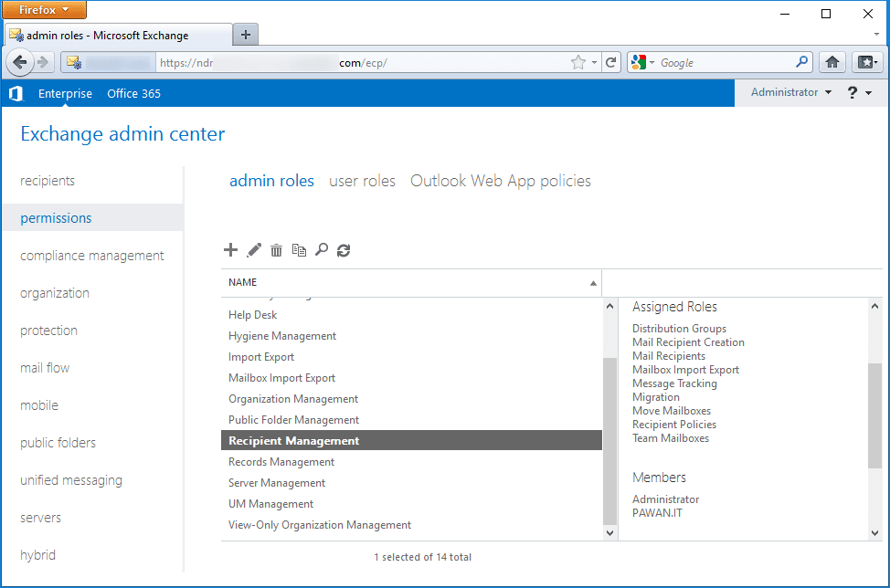Image resolution: width=890 pixels, height=588 pixels.
Task: Select the Hygiene Management role group
Action: (411, 336)
